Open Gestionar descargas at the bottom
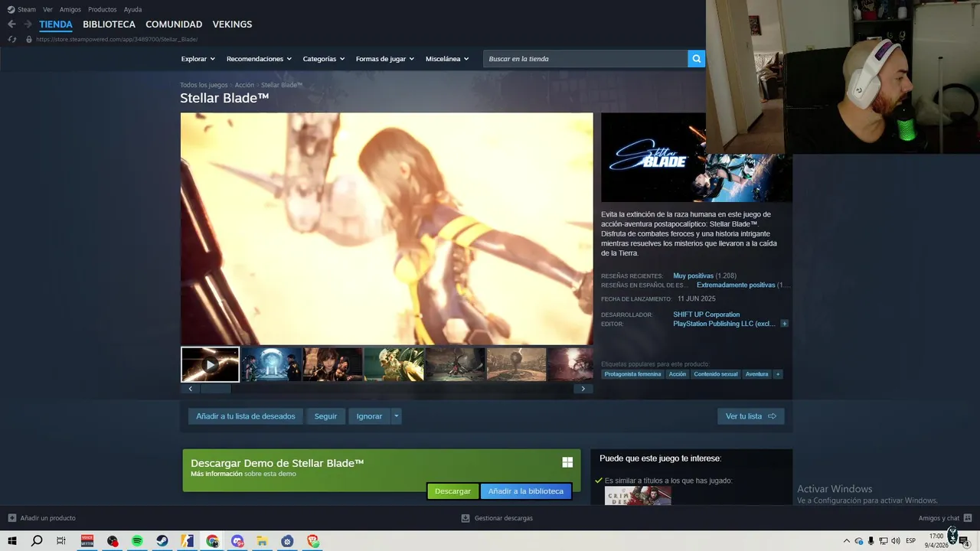 point(497,518)
